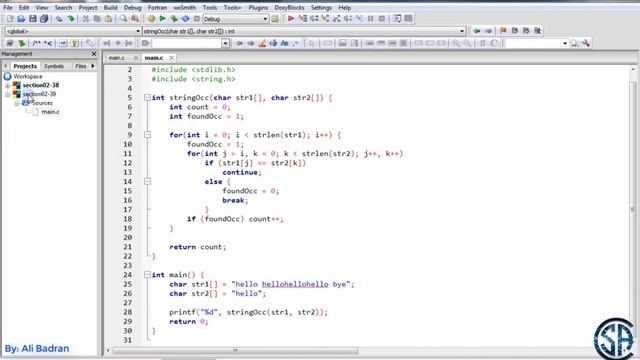Create a new file via toolbar icon

[10, 19]
